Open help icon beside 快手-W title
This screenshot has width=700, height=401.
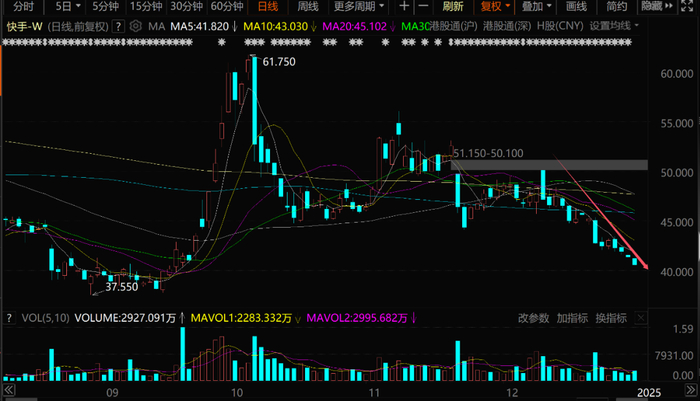[x=118, y=26]
